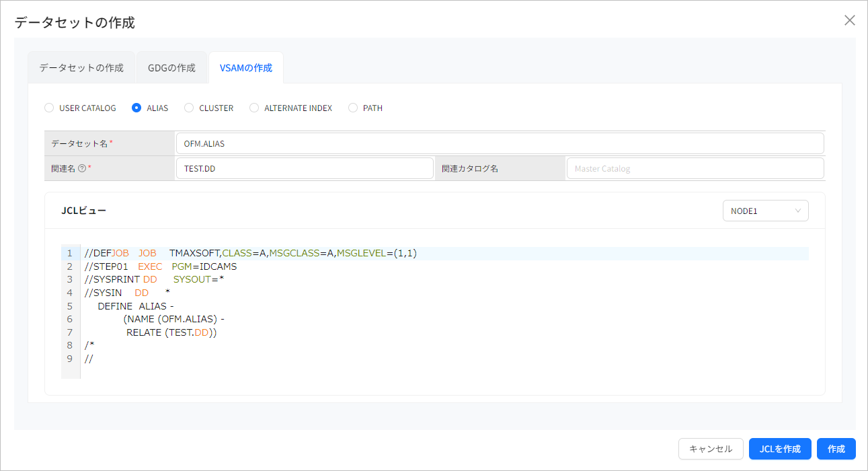Switch to the データセットの作成 tab
The width and height of the screenshot is (868, 471).
tap(81, 67)
